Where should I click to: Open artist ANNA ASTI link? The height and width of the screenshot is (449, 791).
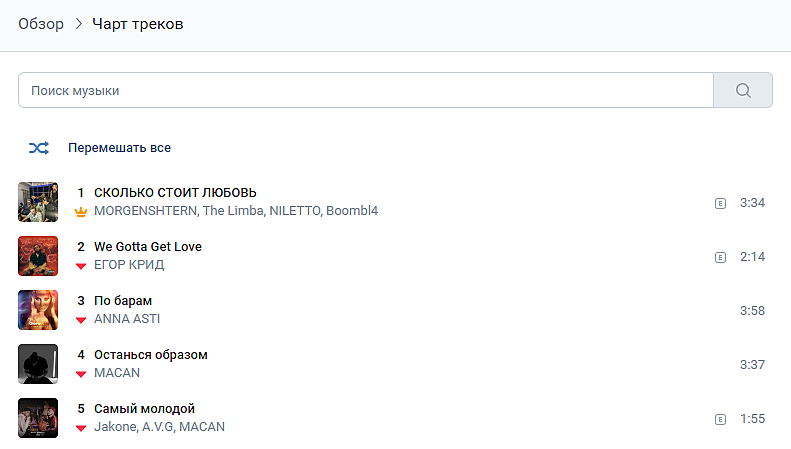[x=126, y=319]
